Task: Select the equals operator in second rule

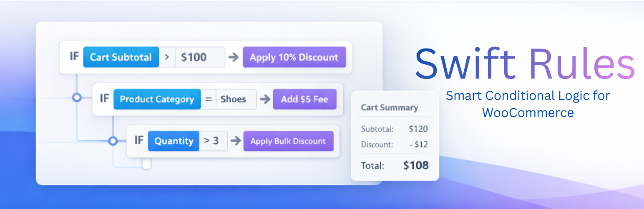Action: (x=209, y=99)
